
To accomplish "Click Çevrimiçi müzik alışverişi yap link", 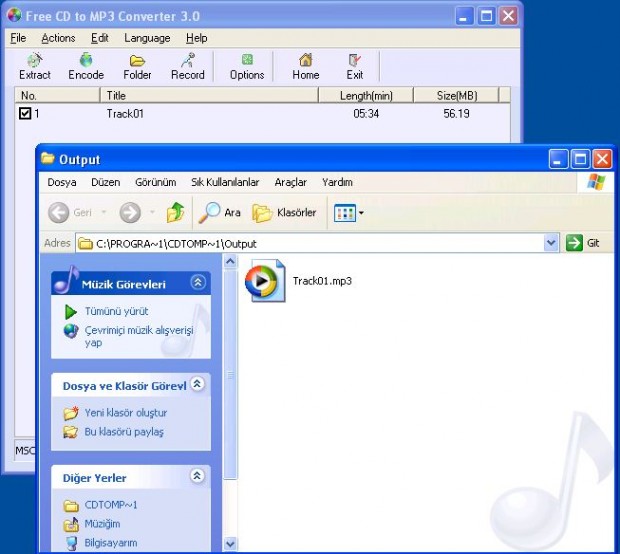I will pyautogui.click(x=139, y=337).
